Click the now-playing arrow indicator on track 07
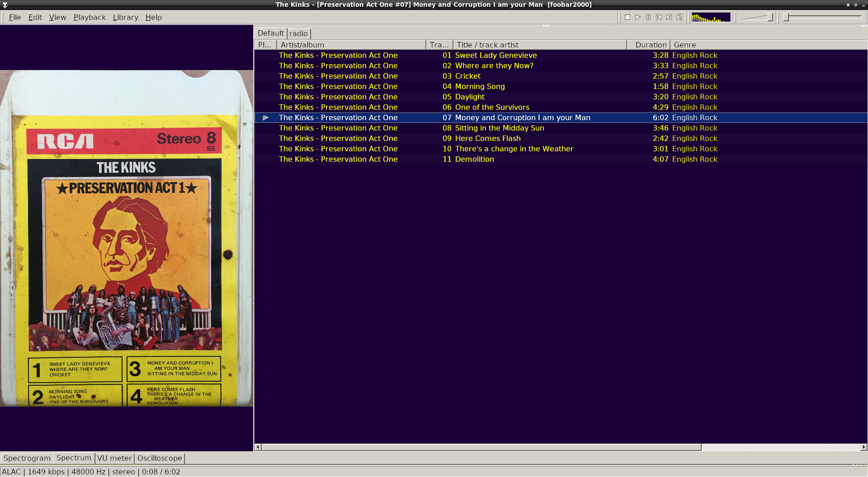This screenshot has height=477, width=868. (x=266, y=117)
